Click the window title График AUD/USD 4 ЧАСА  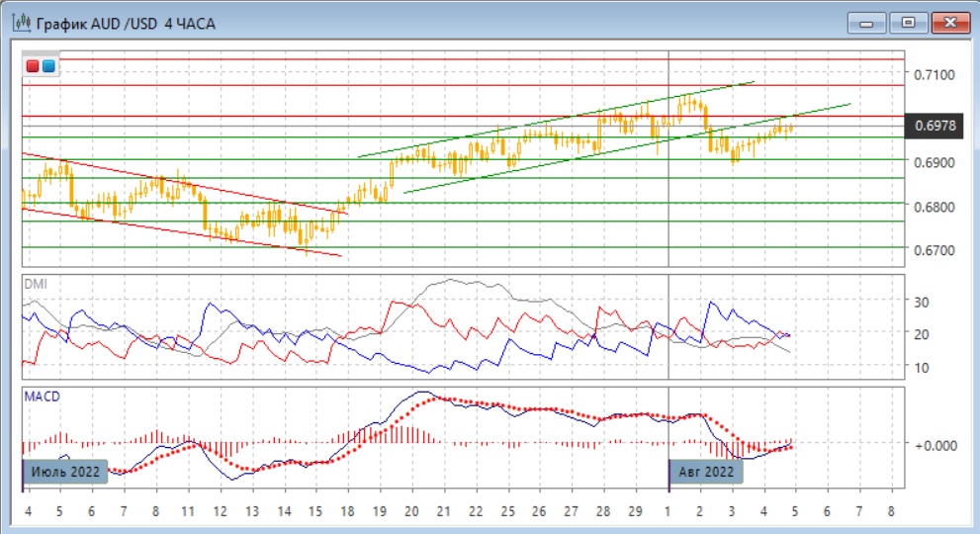click(126, 23)
